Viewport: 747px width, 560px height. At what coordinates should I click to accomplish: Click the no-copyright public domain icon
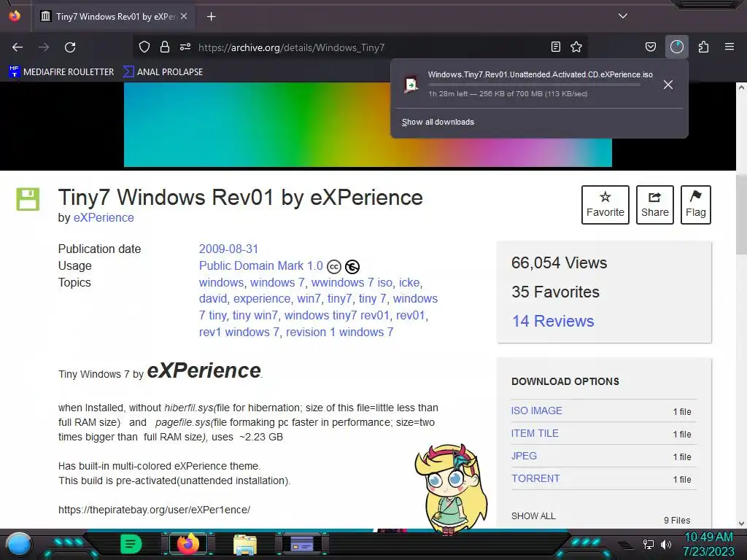click(352, 267)
